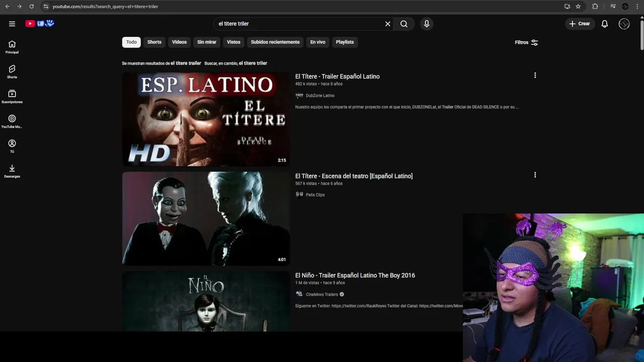Click '482 k vistas' text
Image resolution: width=644 pixels, height=362 pixels.
[306, 84]
